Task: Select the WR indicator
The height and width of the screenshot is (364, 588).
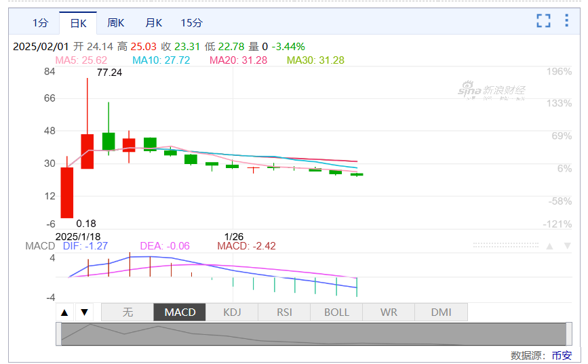Action: [389, 312]
